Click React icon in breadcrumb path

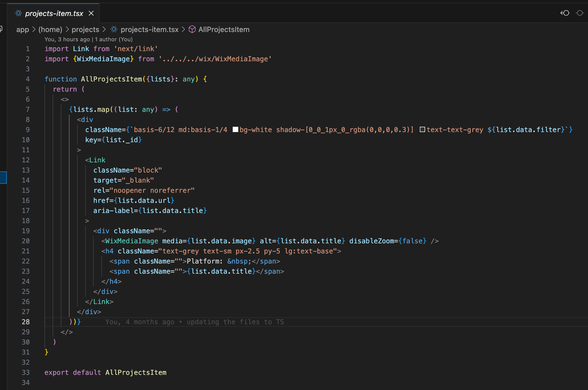[114, 29]
